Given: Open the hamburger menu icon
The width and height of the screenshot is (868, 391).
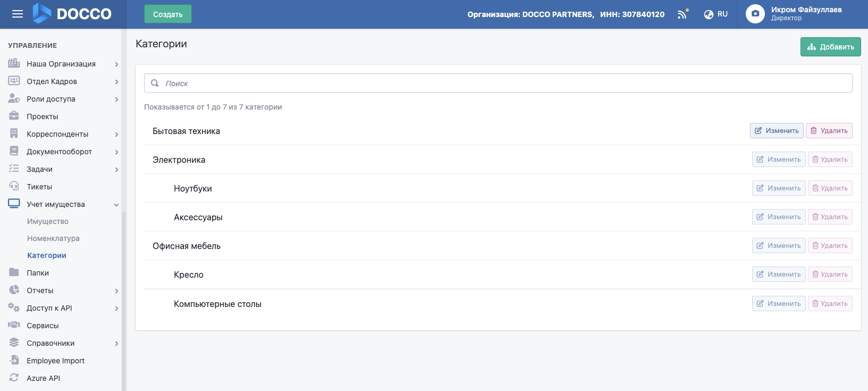Looking at the screenshot, I should click(18, 14).
